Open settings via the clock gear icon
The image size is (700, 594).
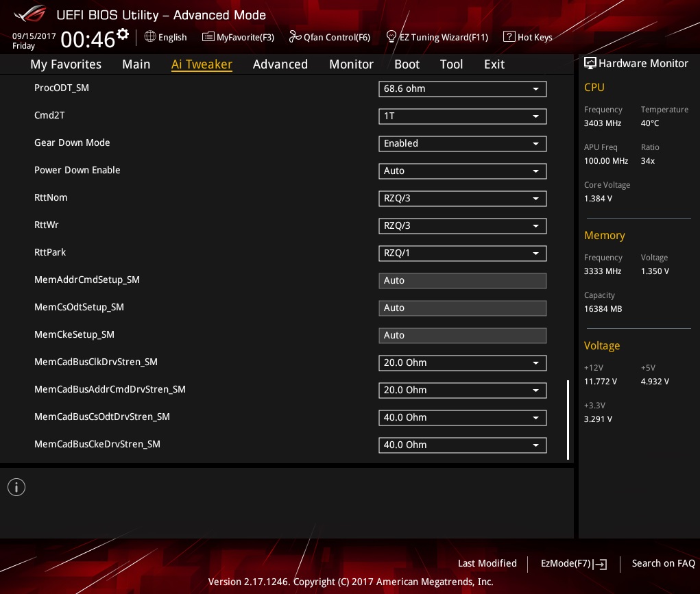pos(123,34)
